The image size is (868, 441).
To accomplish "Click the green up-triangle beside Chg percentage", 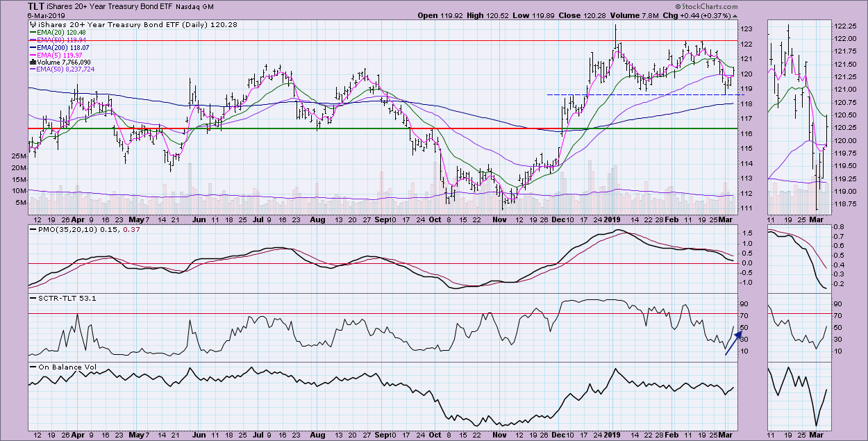I will (735, 15).
